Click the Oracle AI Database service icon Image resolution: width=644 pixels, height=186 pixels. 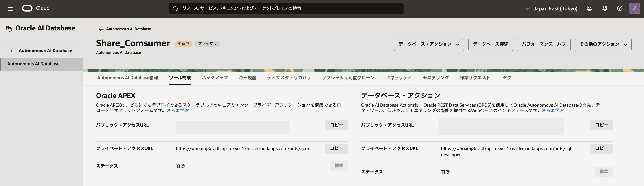point(9,29)
